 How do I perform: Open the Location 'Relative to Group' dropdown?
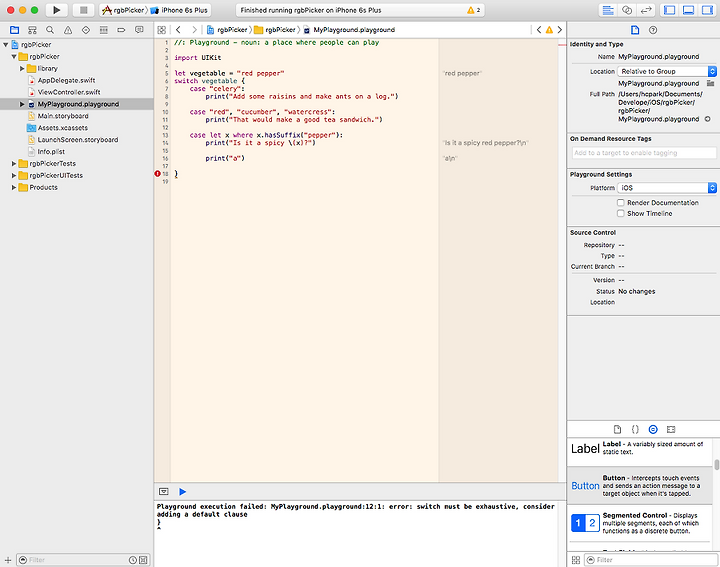click(667, 72)
